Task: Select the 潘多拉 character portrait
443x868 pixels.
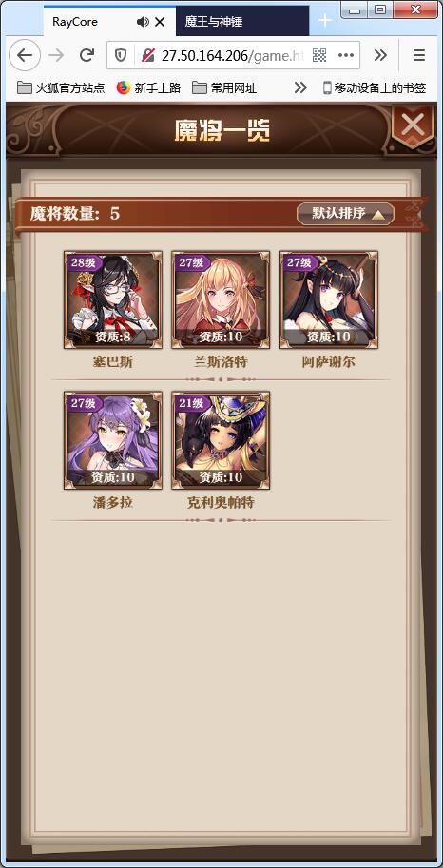Action: 113,440
